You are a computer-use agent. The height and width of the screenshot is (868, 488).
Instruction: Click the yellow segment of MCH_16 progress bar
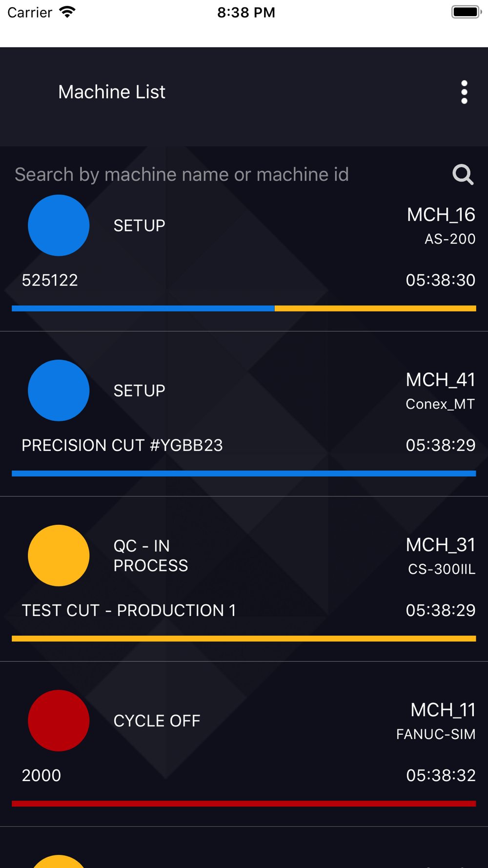click(375, 309)
